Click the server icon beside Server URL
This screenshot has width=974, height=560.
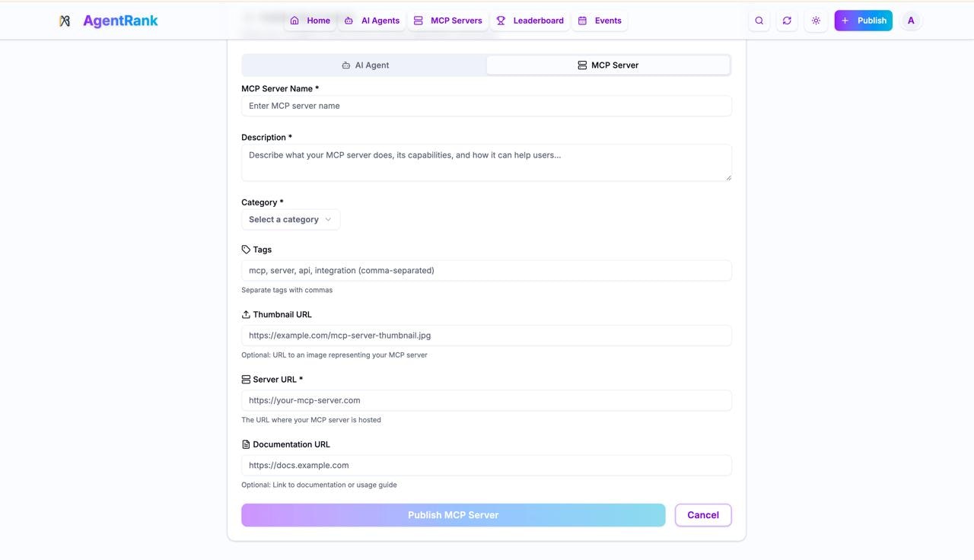(245, 379)
